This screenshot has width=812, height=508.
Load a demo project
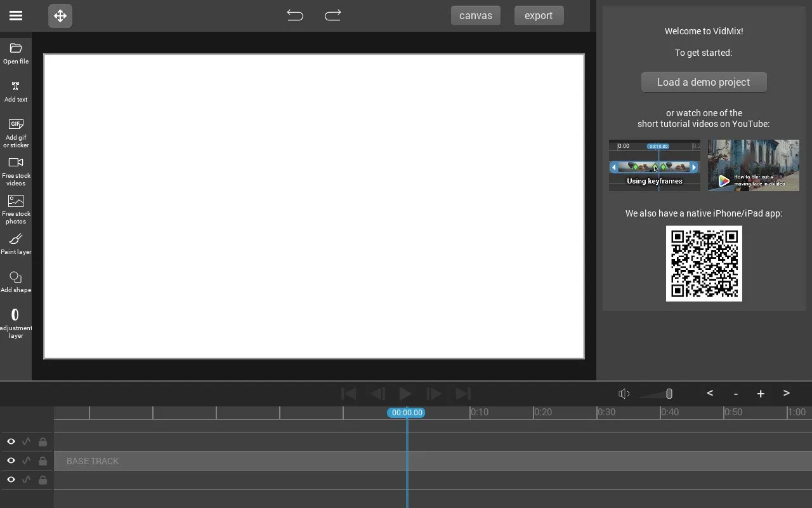coord(704,82)
